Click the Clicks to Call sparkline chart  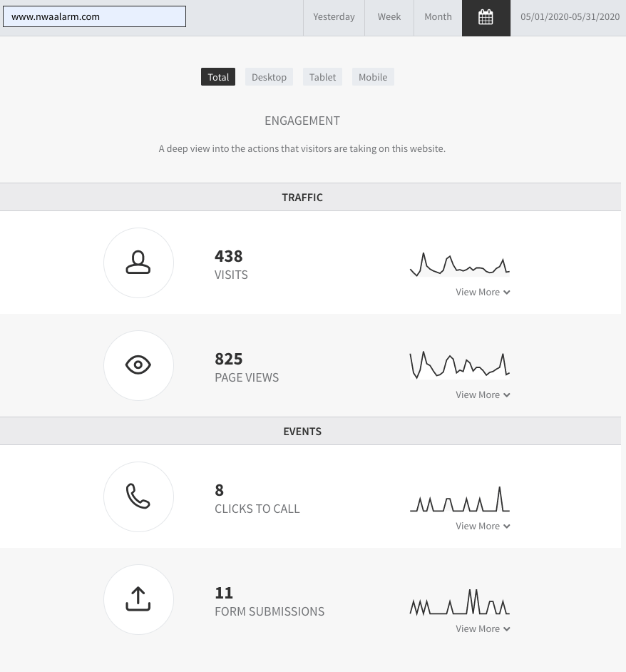pyautogui.click(x=460, y=499)
